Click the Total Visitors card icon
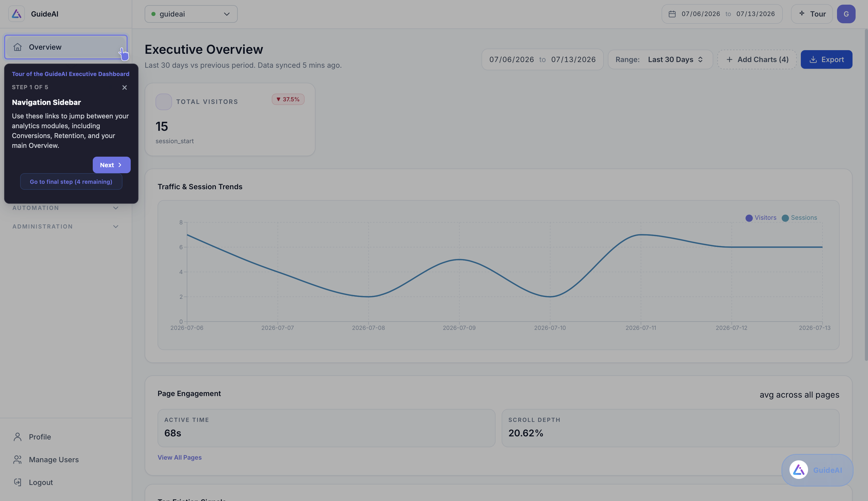The height and width of the screenshot is (501, 868). 164,102
